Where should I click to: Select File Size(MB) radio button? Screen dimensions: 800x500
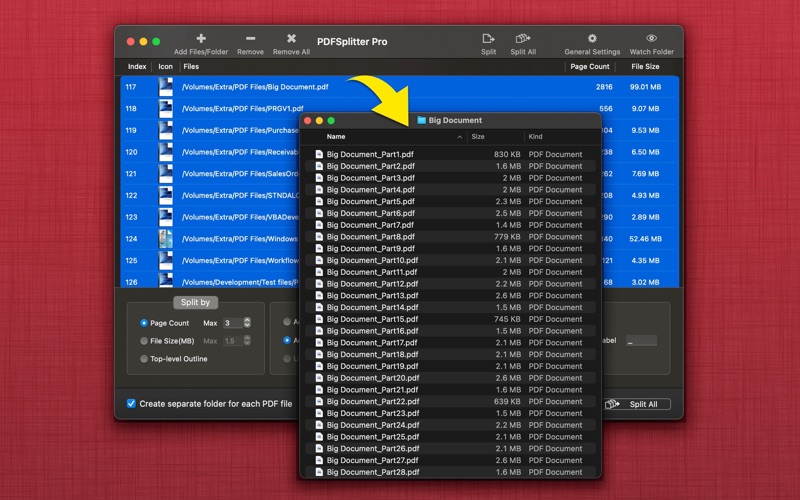(x=144, y=341)
